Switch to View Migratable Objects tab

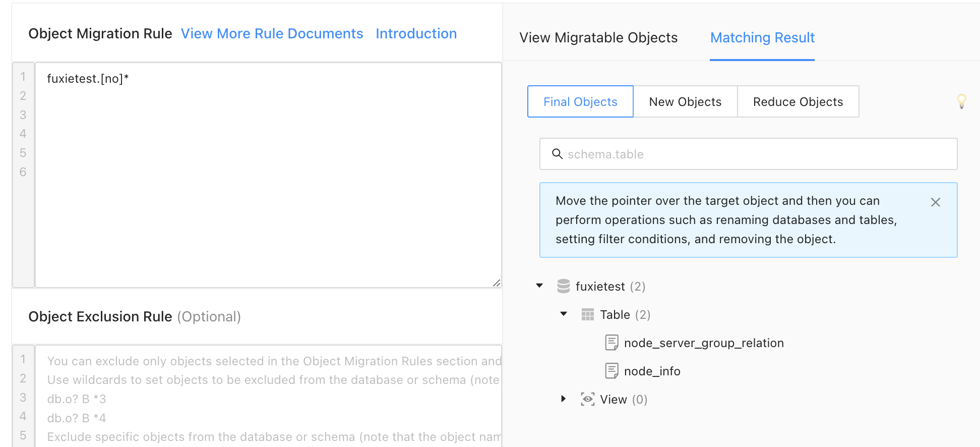(598, 38)
